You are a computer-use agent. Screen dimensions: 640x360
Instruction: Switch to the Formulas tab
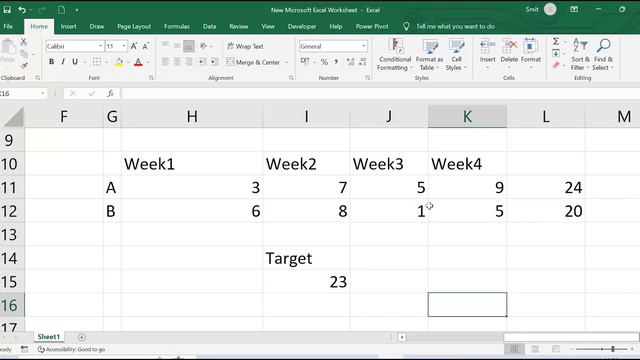pyautogui.click(x=177, y=26)
